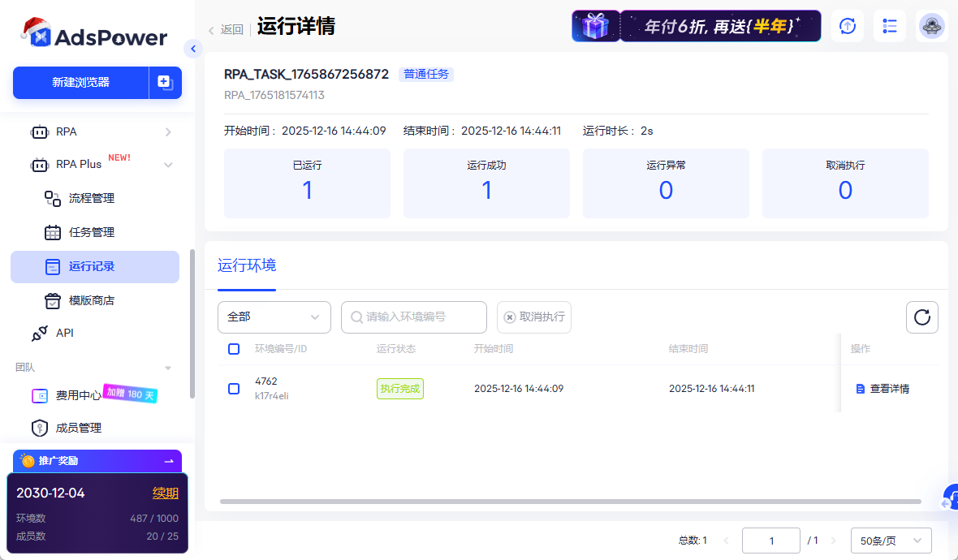Click the sync/update icon in the header
The image size is (958, 560).
[x=847, y=26]
